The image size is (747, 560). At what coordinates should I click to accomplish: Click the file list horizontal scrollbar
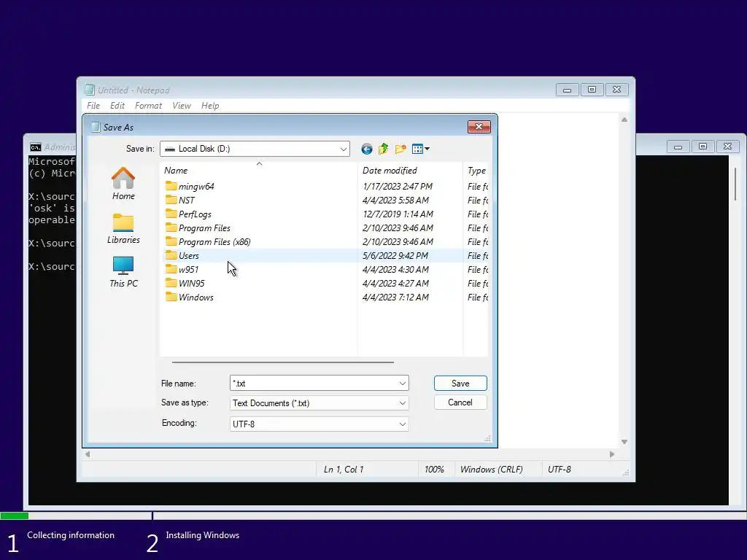pos(283,362)
